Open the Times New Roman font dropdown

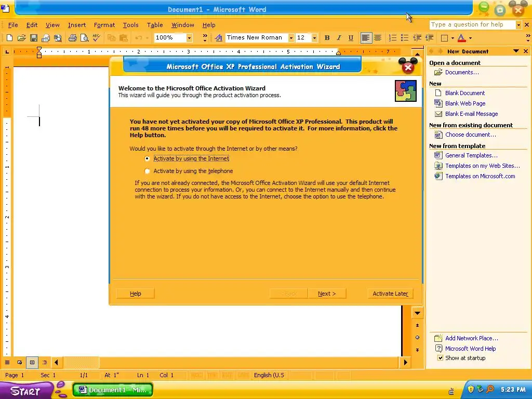pos(291,37)
